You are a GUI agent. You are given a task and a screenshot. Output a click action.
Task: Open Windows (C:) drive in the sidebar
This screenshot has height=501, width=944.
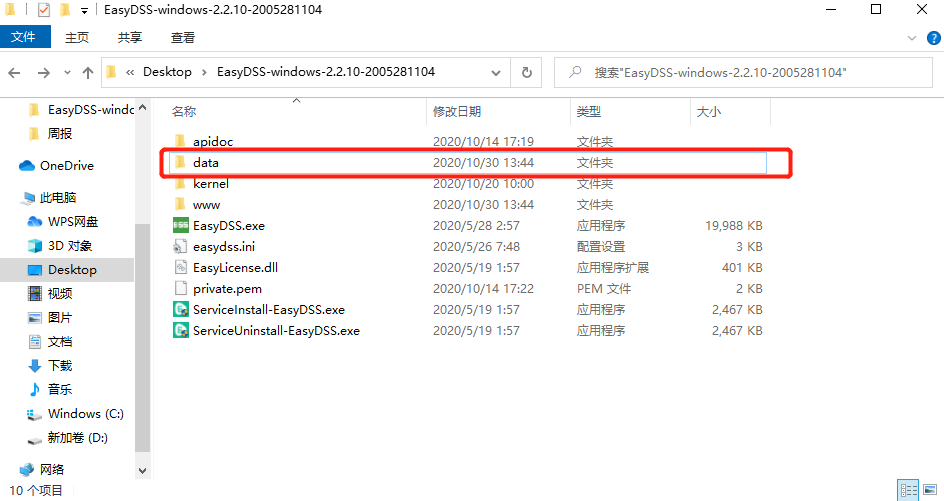[x=75, y=414]
